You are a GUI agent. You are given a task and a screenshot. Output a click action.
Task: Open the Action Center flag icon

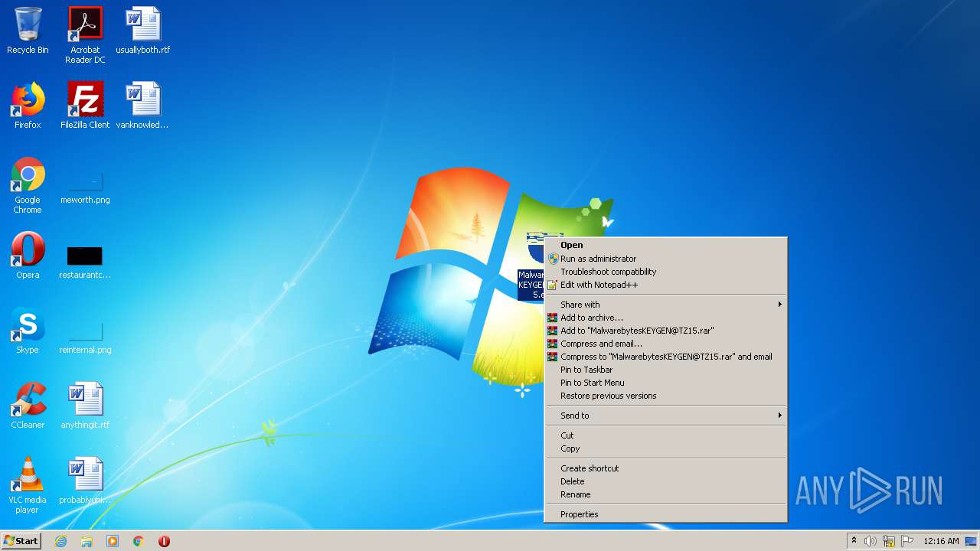(x=907, y=541)
